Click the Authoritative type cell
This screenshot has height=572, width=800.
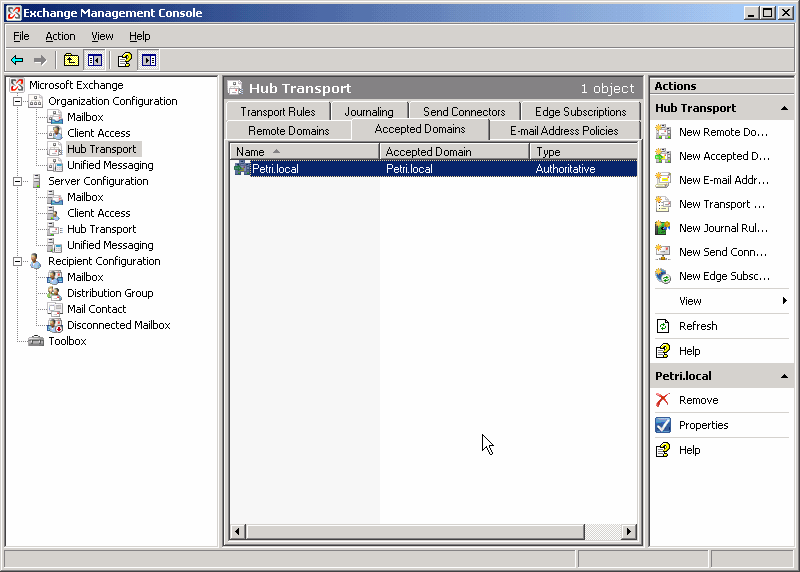pyautogui.click(x=565, y=169)
